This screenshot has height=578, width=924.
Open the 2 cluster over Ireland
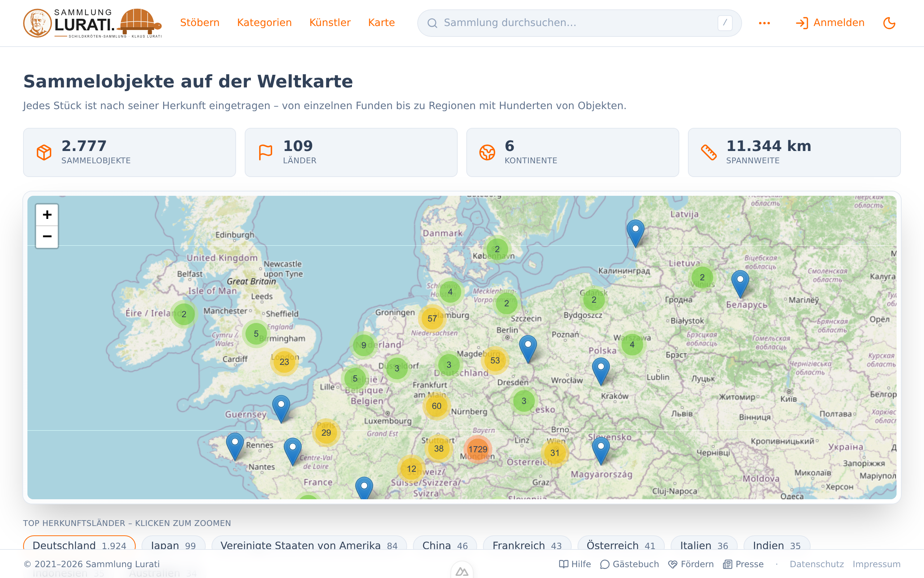tap(184, 314)
